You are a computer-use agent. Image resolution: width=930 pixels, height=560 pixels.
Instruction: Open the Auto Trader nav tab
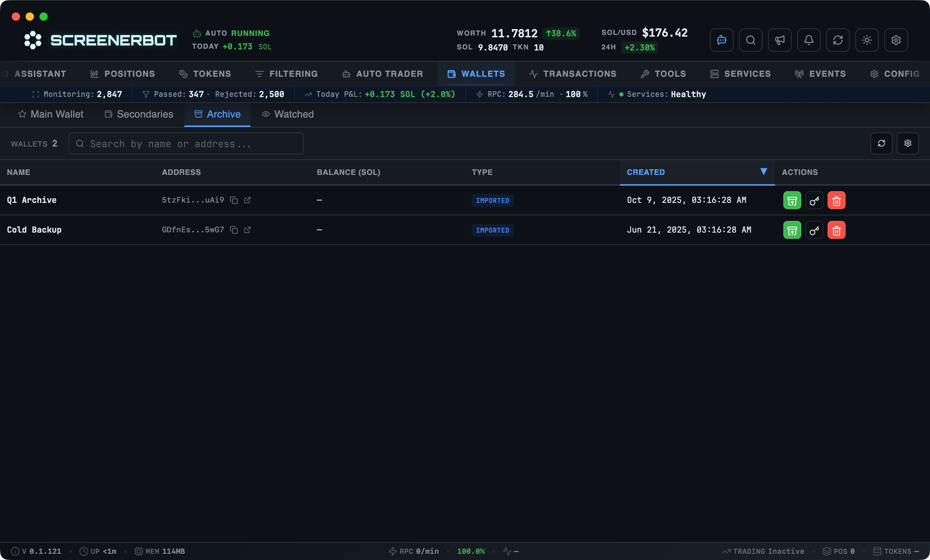coord(382,74)
